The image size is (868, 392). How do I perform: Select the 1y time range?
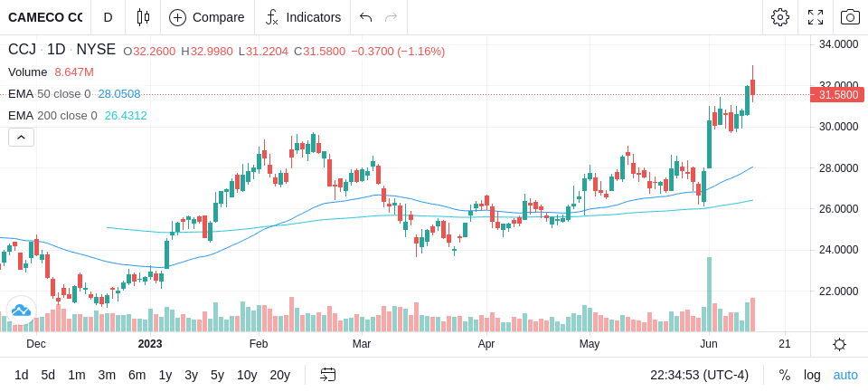pos(165,375)
